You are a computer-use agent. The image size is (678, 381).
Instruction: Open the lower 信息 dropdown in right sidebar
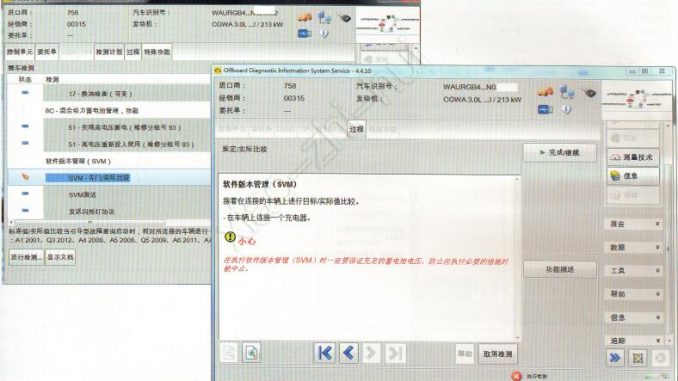tap(634, 317)
